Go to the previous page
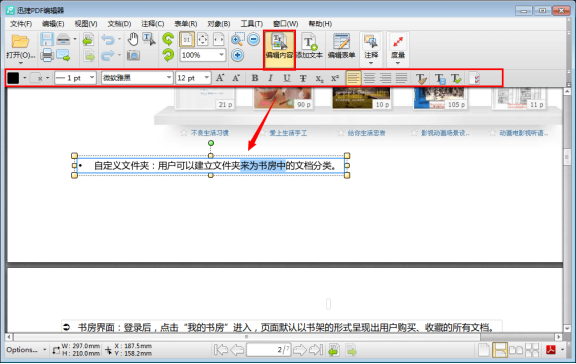 pos(237,350)
